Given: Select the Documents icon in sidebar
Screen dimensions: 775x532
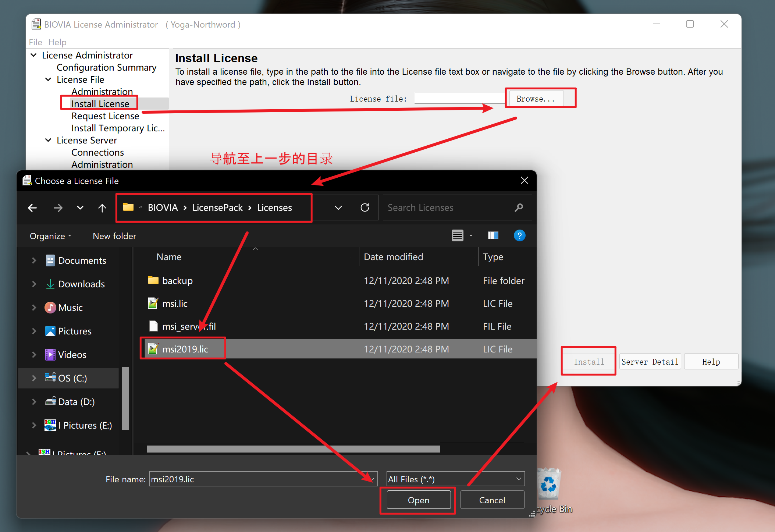Looking at the screenshot, I should [50, 260].
